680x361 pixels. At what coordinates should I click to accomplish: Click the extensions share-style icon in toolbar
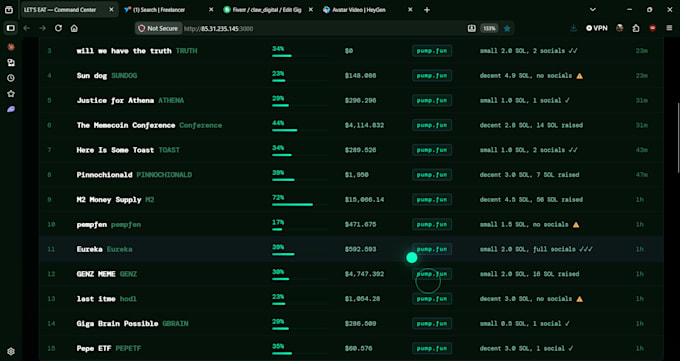pyautogui.click(x=636, y=28)
